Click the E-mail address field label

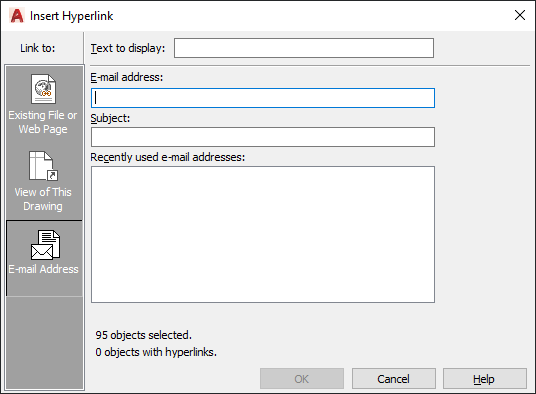click(126, 77)
